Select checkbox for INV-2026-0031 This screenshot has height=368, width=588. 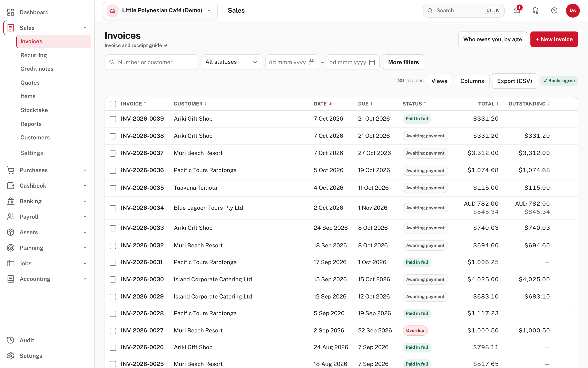[113, 263]
